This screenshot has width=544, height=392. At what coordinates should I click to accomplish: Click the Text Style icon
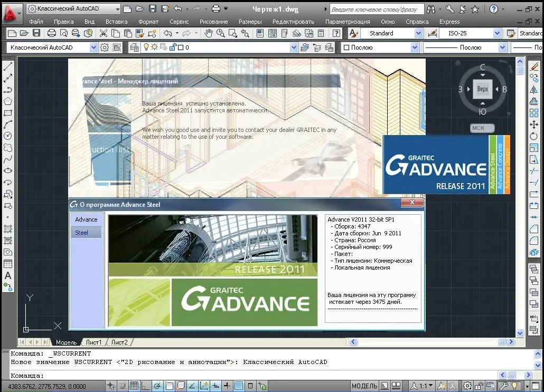pos(353,33)
